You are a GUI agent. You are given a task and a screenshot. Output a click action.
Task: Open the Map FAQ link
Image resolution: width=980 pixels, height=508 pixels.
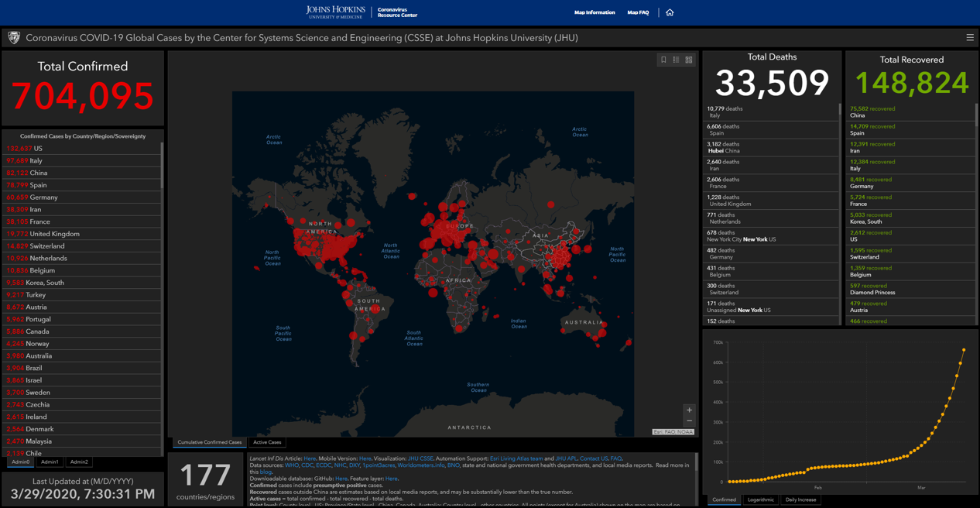[x=638, y=12]
